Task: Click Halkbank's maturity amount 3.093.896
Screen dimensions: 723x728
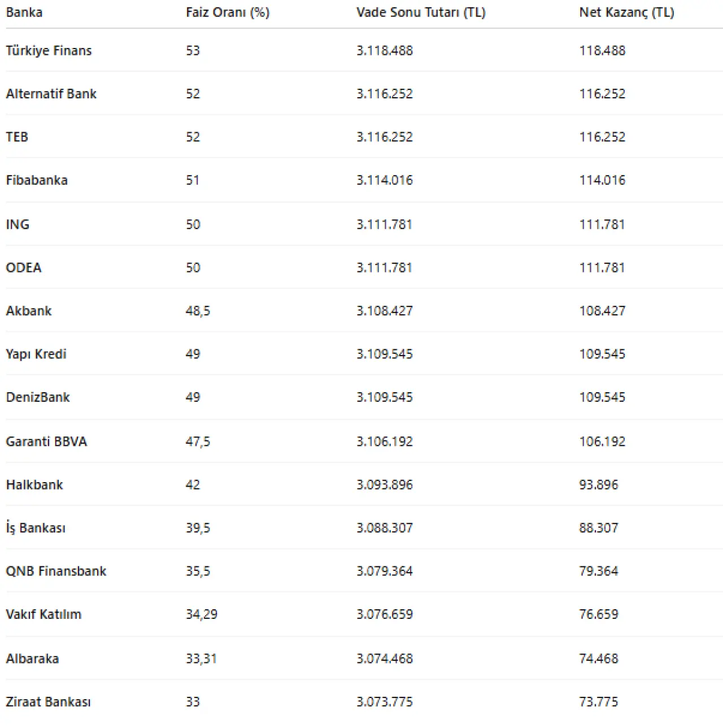Action: (x=385, y=485)
